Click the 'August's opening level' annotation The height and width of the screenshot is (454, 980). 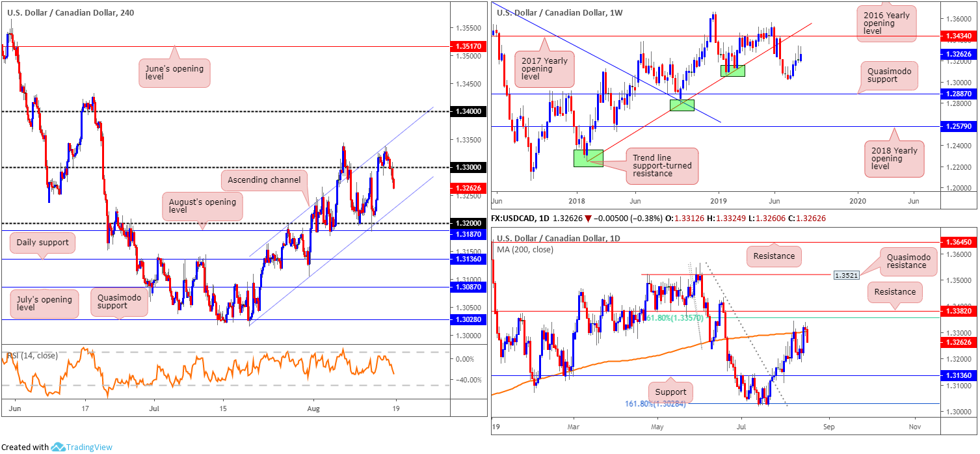pyautogui.click(x=203, y=205)
